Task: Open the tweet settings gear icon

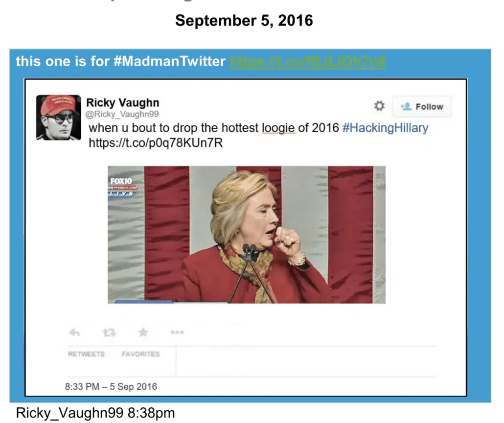Action: click(x=379, y=106)
